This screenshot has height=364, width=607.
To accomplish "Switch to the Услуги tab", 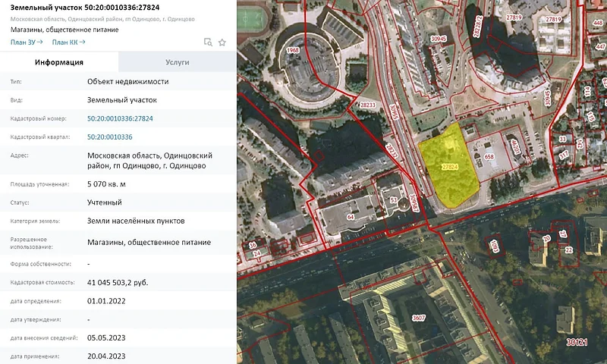I will pyautogui.click(x=177, y=62).
